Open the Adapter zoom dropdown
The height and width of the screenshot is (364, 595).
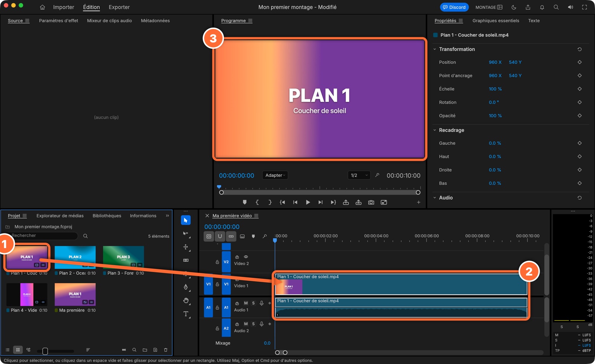tap(275, 175)
